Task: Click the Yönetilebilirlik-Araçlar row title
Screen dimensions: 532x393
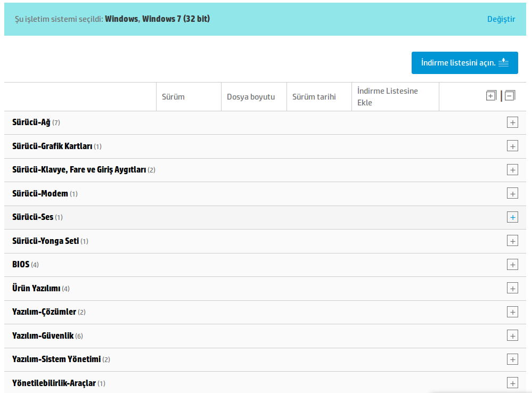Action: (54, 383)
